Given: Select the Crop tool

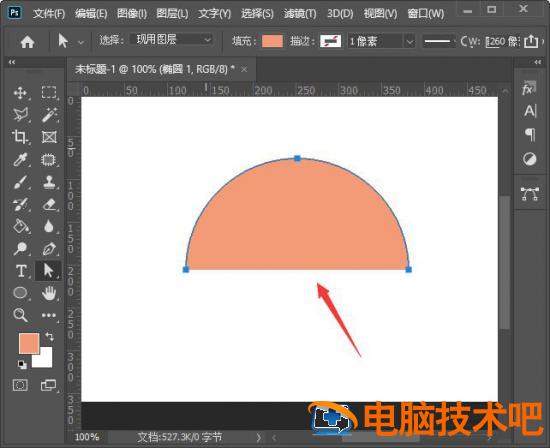Looking at the screenshot, I should [x=20, y=137].
